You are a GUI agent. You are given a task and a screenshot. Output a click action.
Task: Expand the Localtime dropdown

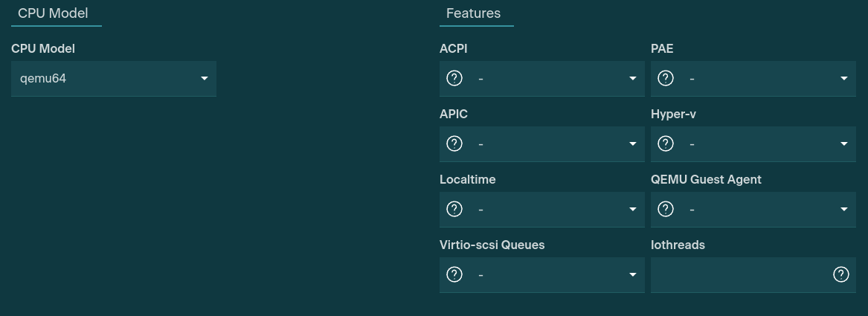pos(633,209)
